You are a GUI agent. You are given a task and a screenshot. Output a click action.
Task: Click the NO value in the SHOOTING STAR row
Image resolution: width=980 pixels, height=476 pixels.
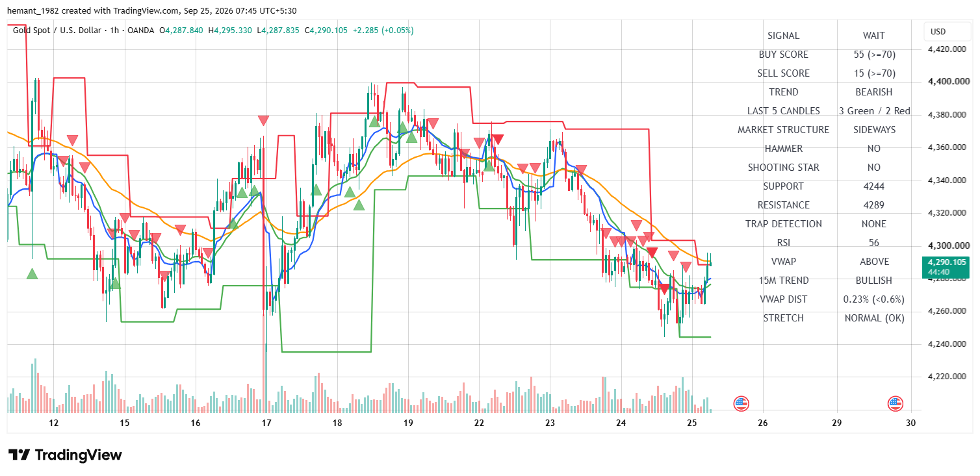click(x=874, y=168)
